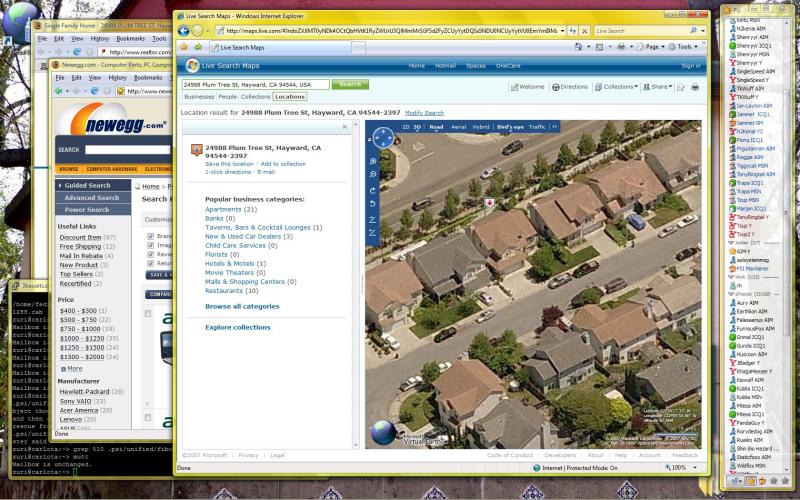Click the Internet Explorer back button

click(x=183, y=30)
